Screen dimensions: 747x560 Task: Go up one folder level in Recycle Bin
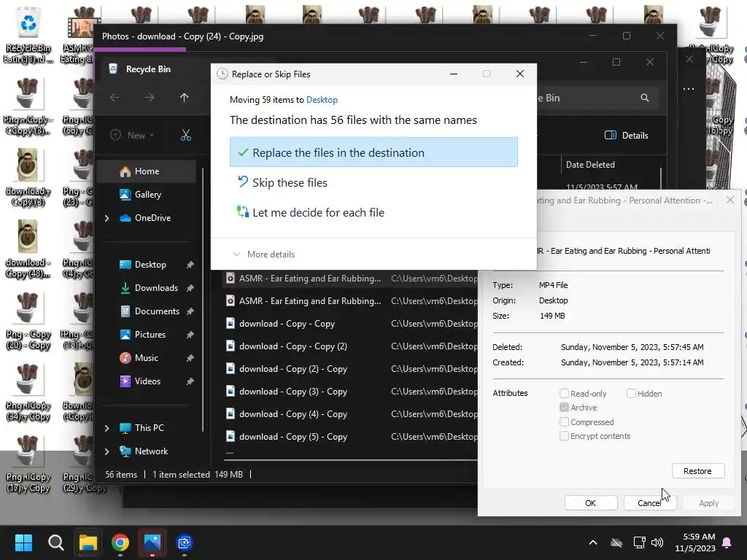[x=185, y=98]
